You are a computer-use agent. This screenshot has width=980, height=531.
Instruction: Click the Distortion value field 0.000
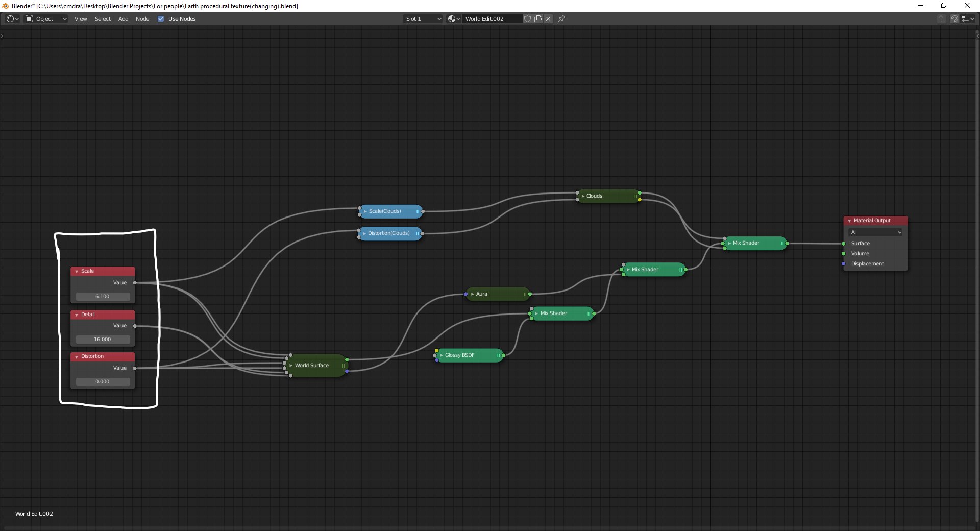point(103,382)
